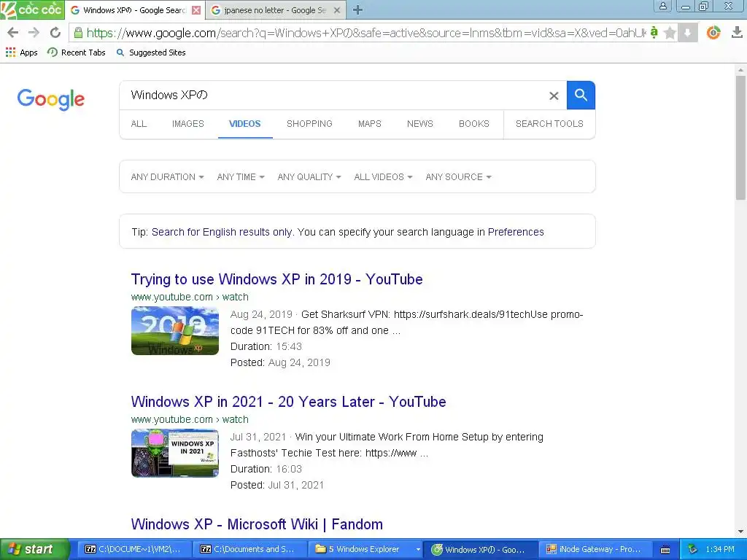The width and height of the screenshot is (747, 560).
Task: Expand the ANY TIME filter
Action: (241, 177)
